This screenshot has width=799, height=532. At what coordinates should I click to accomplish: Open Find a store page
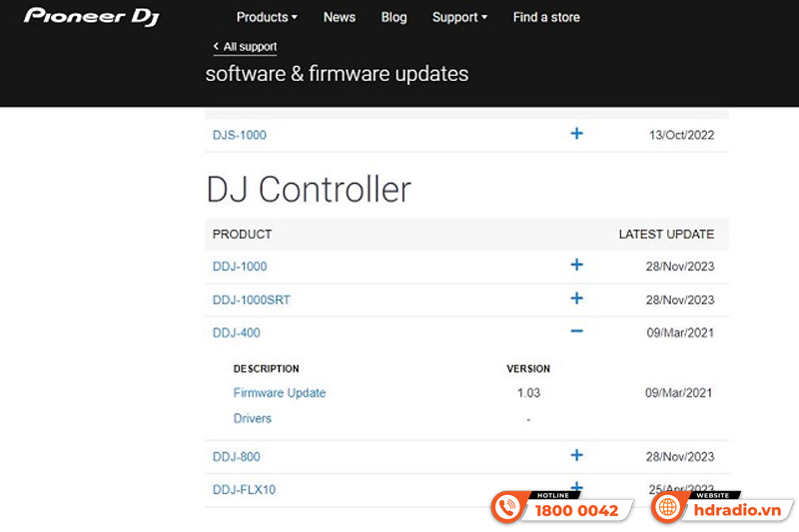click(x=546, y=17)
